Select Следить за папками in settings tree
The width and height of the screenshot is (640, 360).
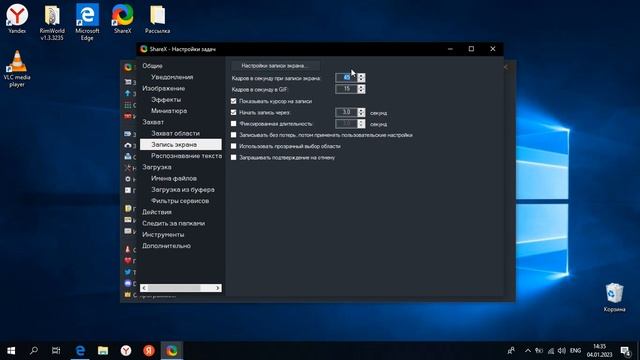pyautogui.click(x=173, y=223)
